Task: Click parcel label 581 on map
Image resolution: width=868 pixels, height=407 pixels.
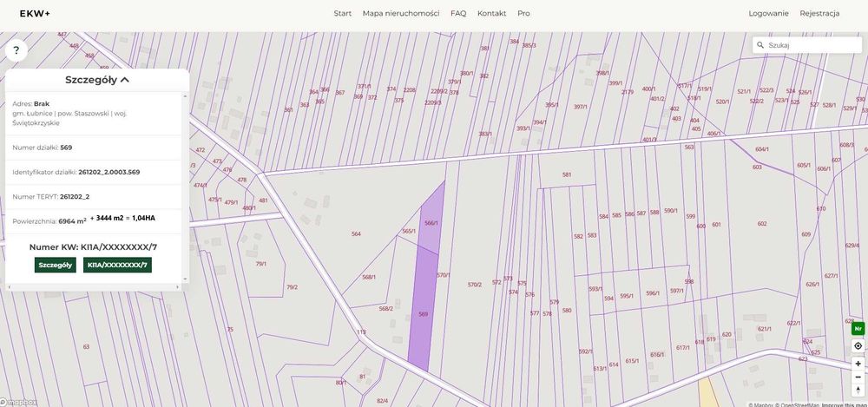Action: (566, 174)
